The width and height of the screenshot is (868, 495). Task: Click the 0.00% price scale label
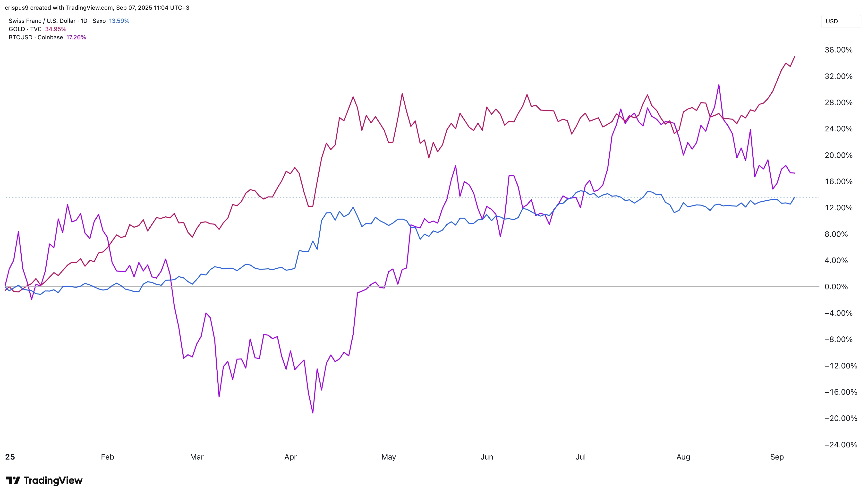(836, 287)
